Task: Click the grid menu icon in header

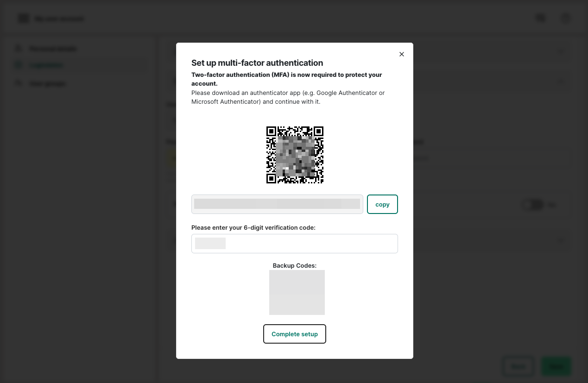Action: click(x=23, y=19)
